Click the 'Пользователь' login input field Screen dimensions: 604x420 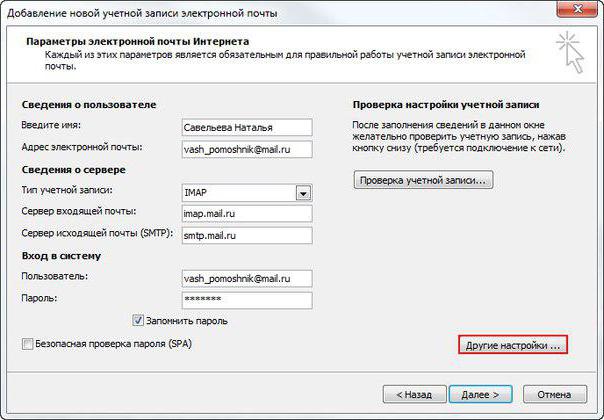click(246, 278)
